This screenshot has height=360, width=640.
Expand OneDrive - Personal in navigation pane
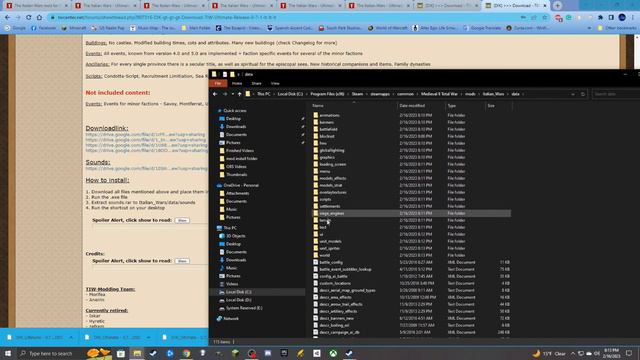tap(241, 185)
